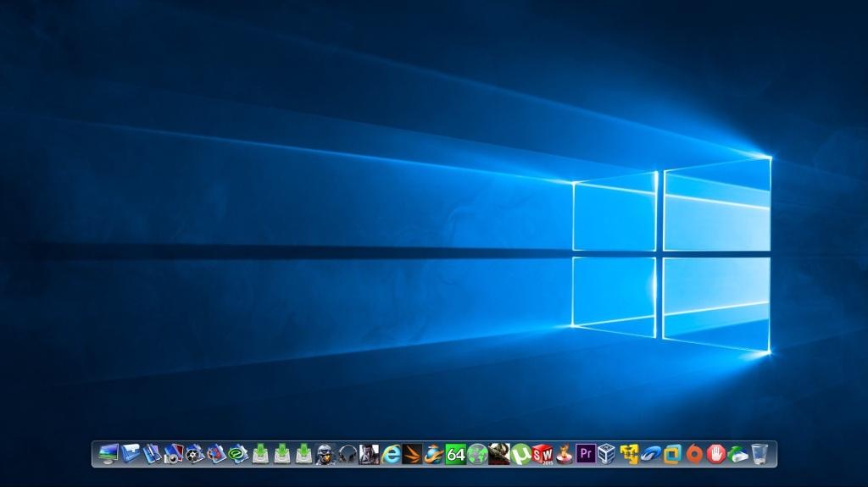Open the Videos folder with film reel
This screenshot has height=487, width=868.
(195, 454)
